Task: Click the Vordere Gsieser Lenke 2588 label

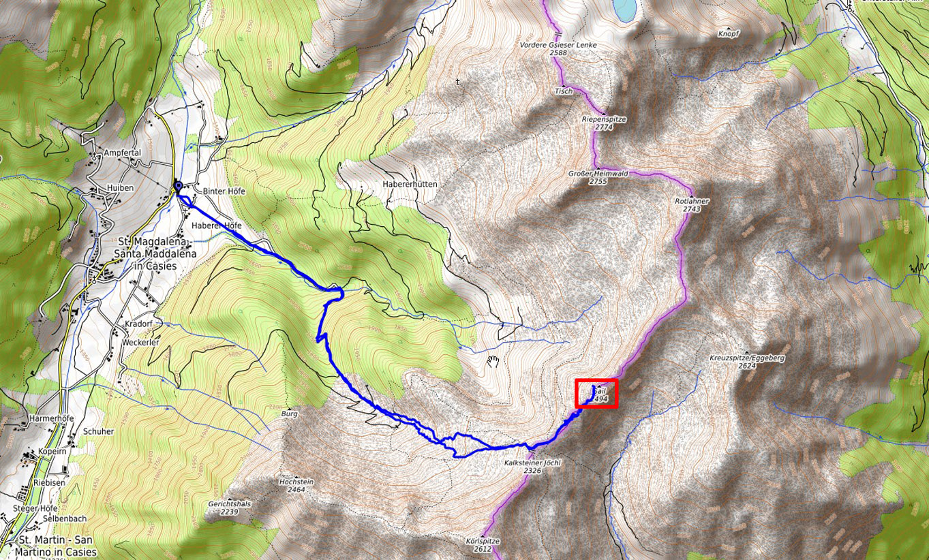Action: tap(558, 48)
